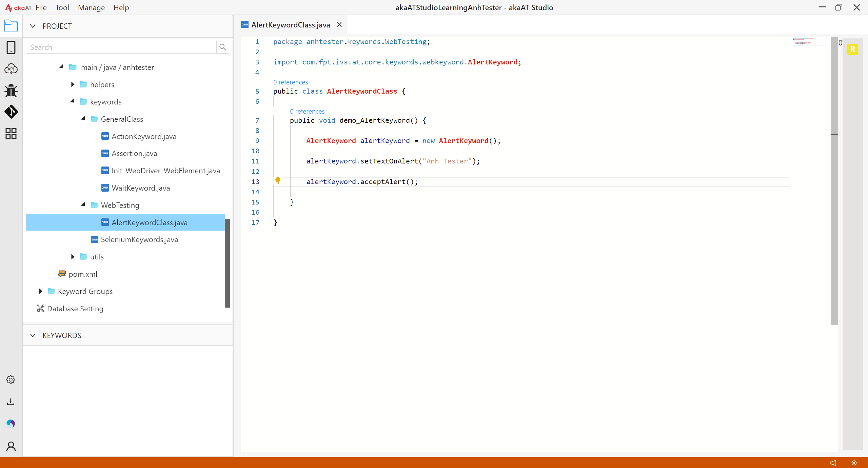
Task: Open WaitKeyword.java file
Action: 141,188
